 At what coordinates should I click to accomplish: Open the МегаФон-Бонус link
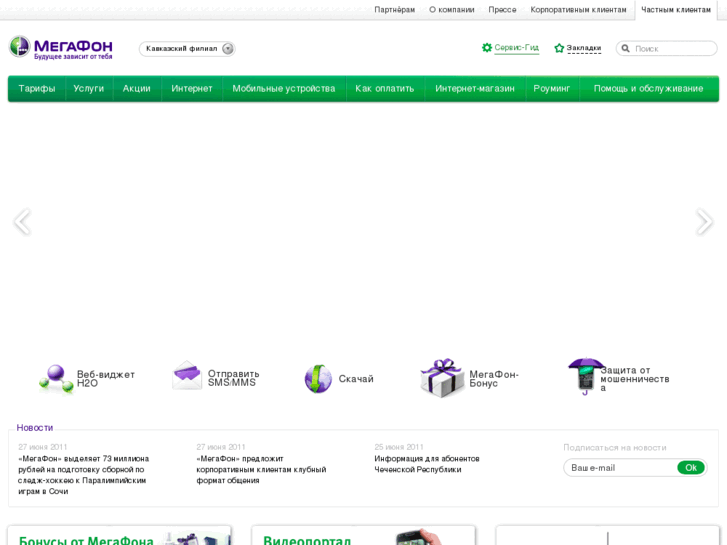coord(494,378)
